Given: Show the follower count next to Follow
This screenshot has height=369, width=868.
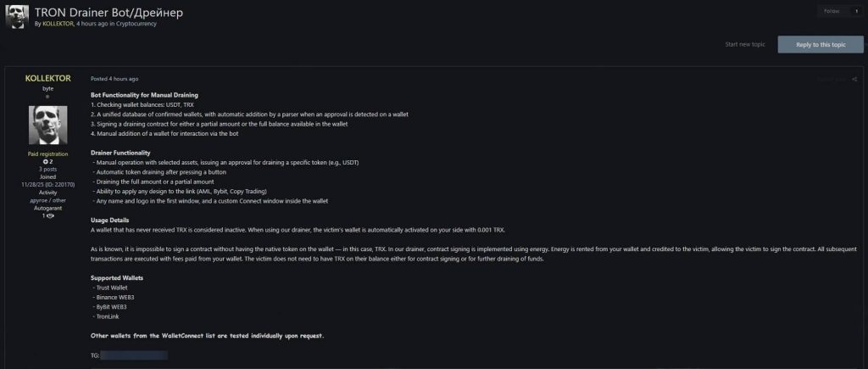Looking at the screenshot, I should click(x=855, y=11).
